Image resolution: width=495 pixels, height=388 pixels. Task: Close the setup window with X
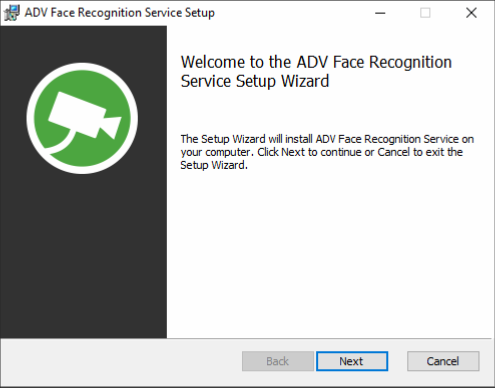(x=471, y=13)
